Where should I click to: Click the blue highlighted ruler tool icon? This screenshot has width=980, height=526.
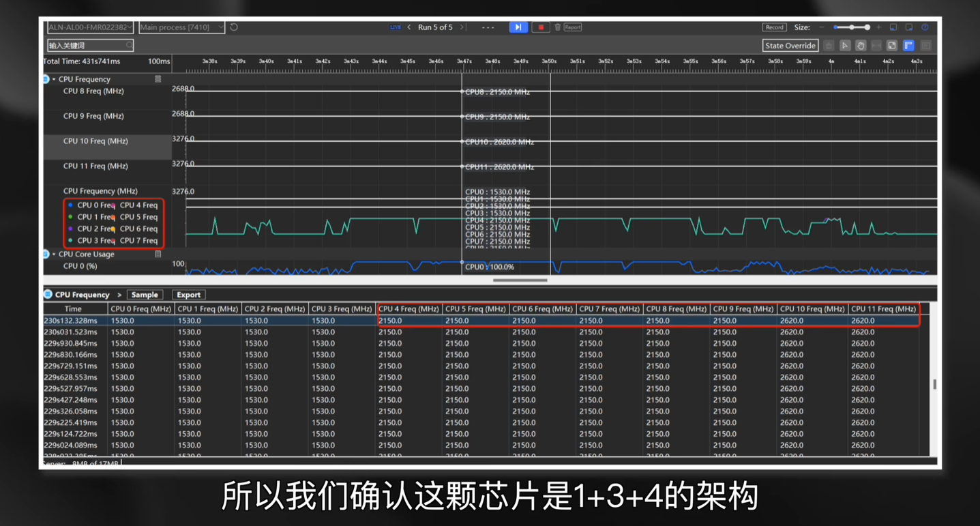coord(908,46)
